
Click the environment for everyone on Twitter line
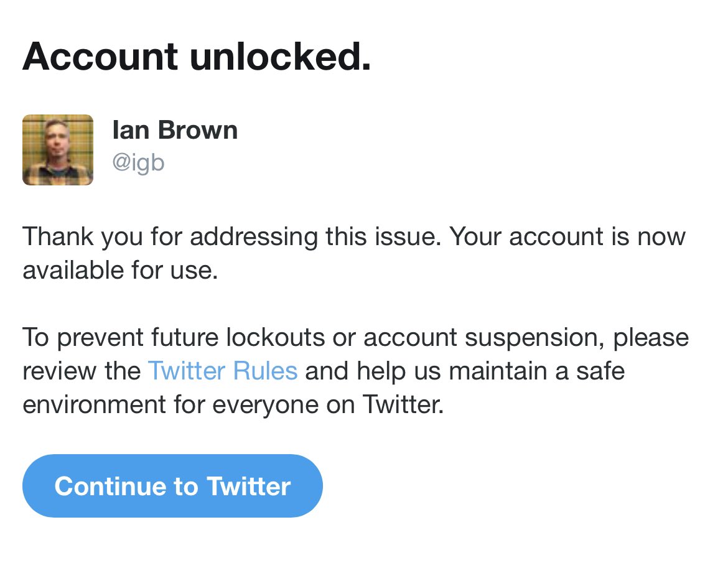(233, 404)
